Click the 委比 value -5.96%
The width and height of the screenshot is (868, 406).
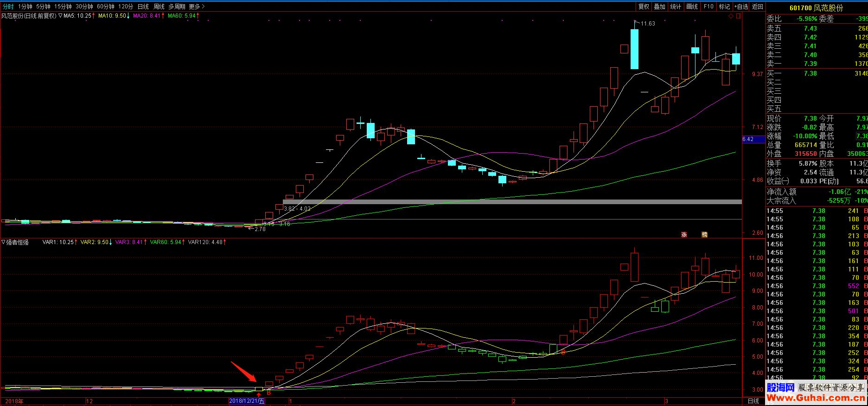(x=807, y=19)
